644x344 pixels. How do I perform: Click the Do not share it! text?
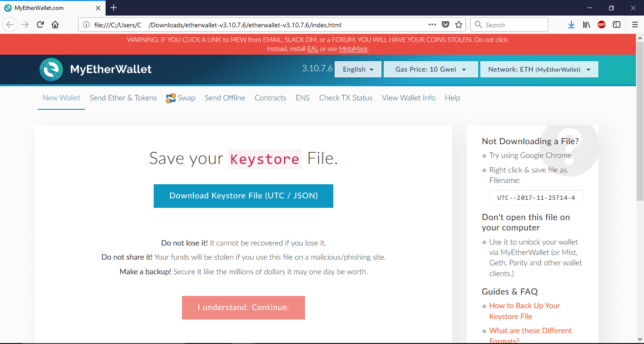(127, 257)
